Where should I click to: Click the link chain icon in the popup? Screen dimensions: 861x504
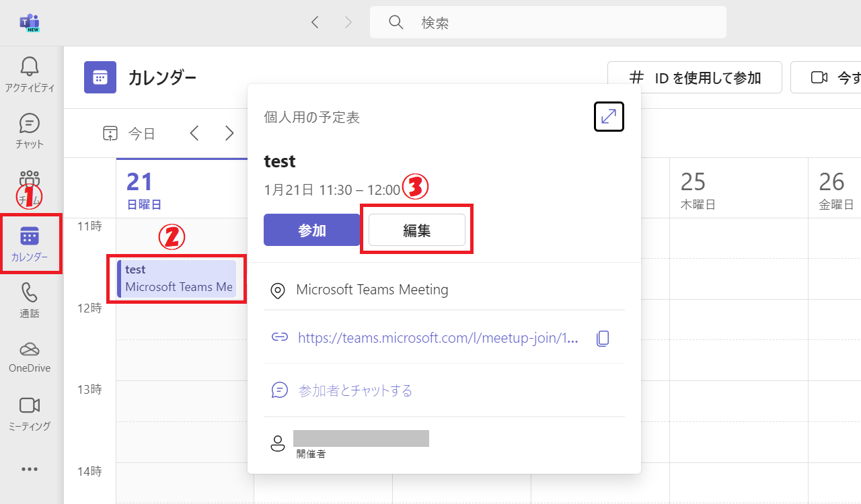tap(280, 337)
